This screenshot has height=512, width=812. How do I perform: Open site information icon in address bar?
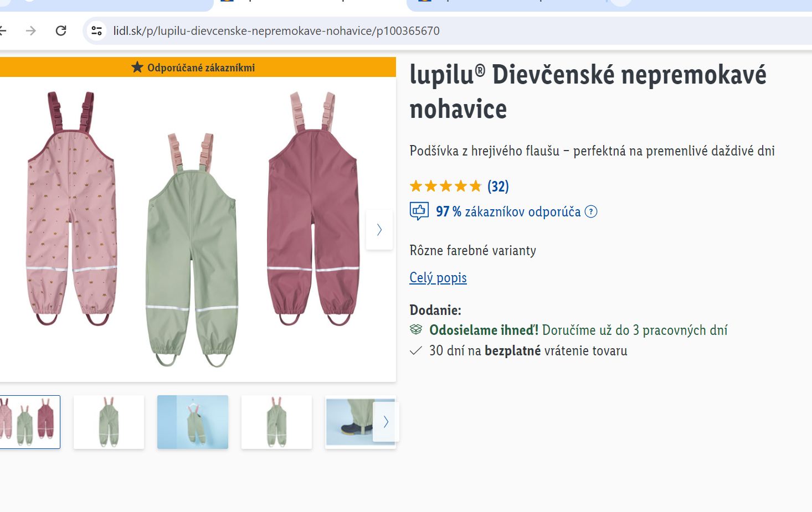[x=97, y=30]
